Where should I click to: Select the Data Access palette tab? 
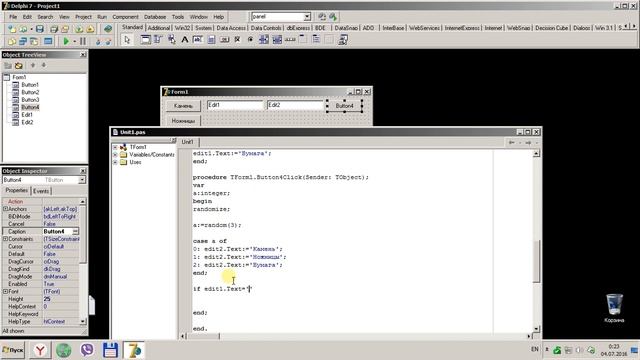(x=231, y=28)
